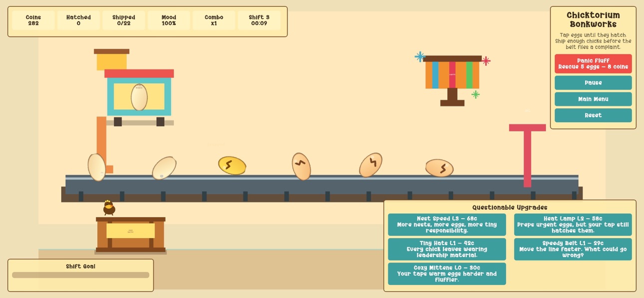
Task: Reset the current game
Action: click(593, 115)
